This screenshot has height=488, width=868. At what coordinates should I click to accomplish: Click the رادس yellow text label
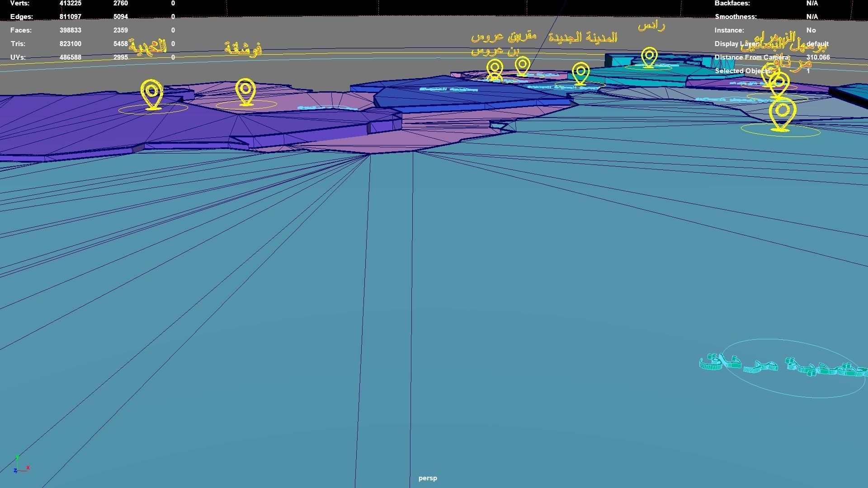(651, 26)
